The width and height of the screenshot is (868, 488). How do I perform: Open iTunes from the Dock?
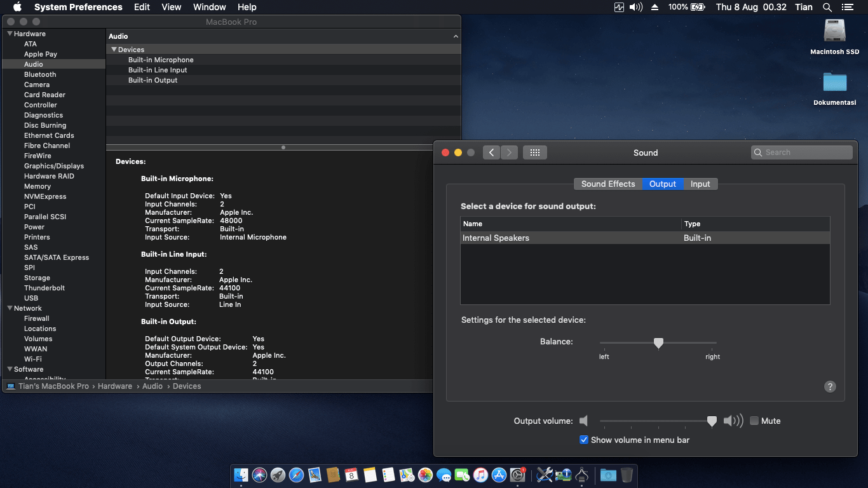tap(481, 475)
